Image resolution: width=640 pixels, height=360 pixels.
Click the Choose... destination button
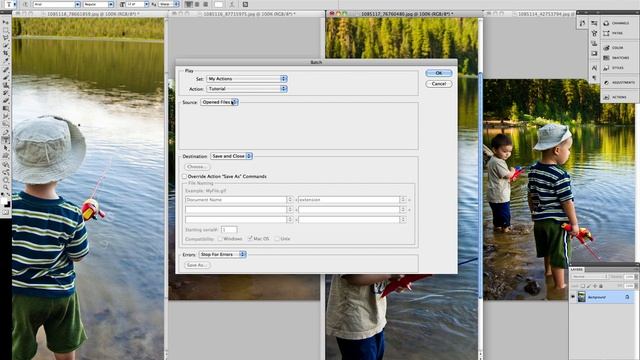click(197, 167)
